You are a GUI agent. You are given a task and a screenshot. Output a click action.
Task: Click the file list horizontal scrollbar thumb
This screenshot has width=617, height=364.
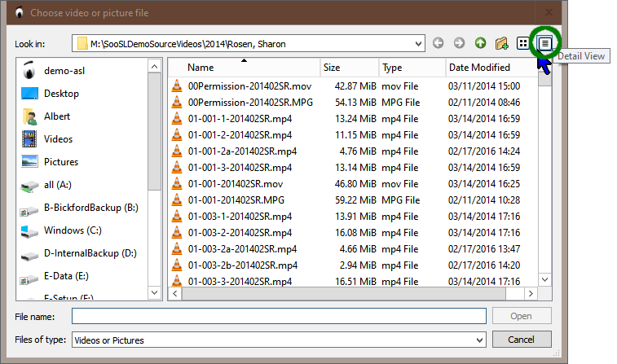pos(343,294)
